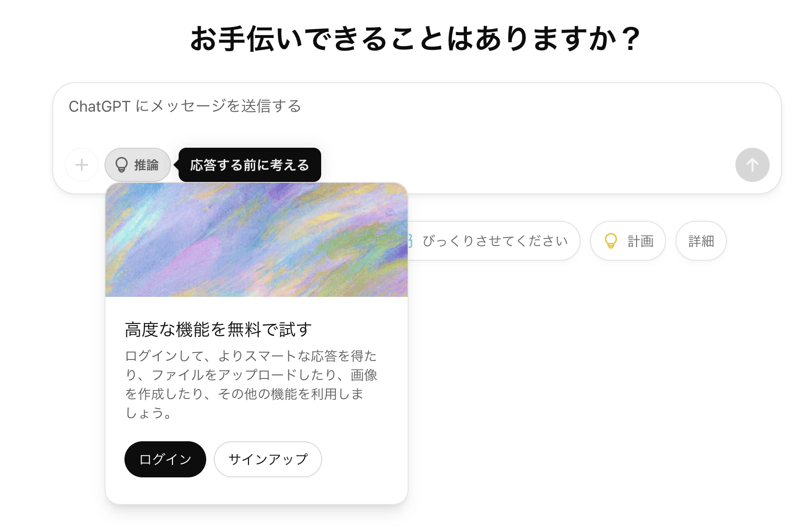Click the 計画 text label
801x532 pixels.
coord(640,241)
